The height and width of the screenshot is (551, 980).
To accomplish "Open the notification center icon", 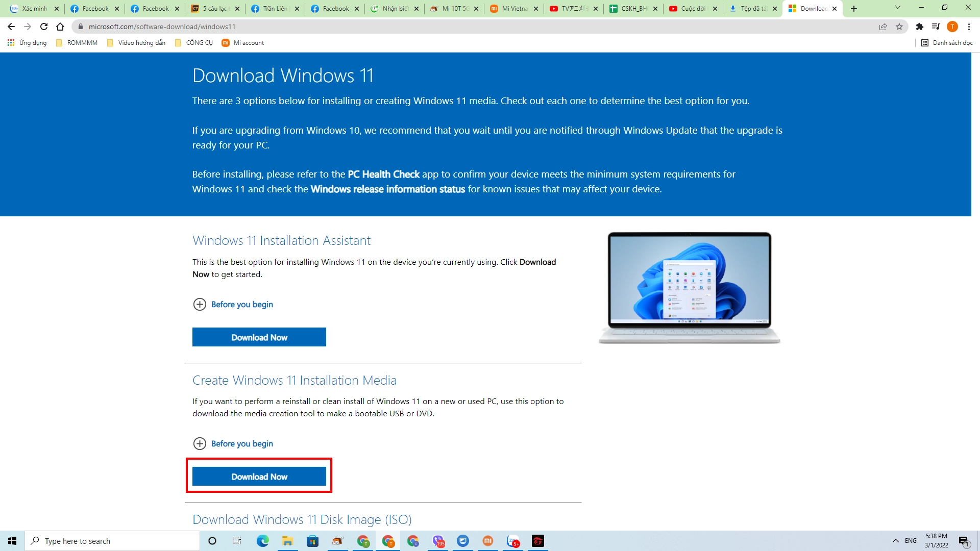I will (964, 541).
